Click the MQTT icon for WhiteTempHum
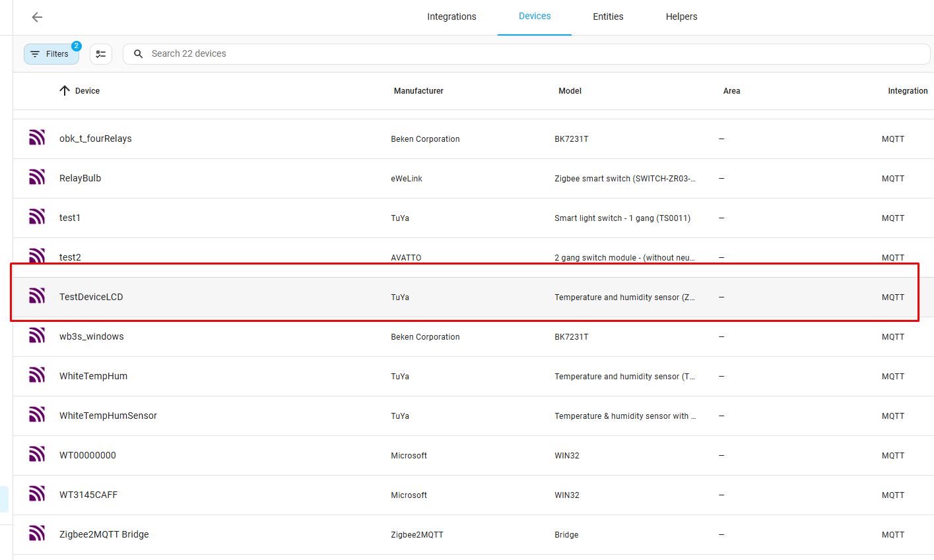 (37, 375)
